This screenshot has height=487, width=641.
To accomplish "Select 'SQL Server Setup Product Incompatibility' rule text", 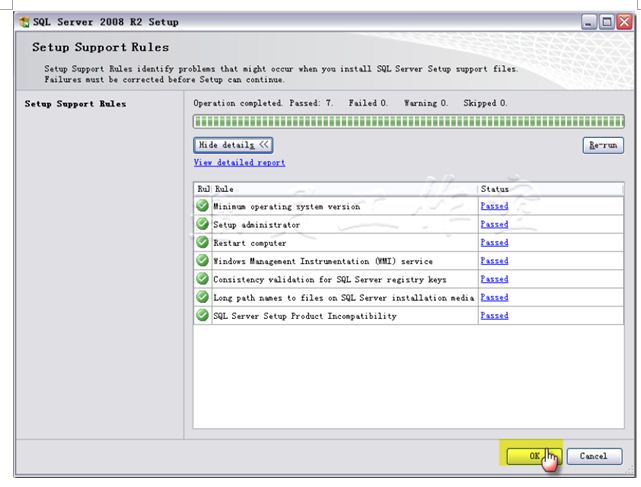I will tap(305, 316).
